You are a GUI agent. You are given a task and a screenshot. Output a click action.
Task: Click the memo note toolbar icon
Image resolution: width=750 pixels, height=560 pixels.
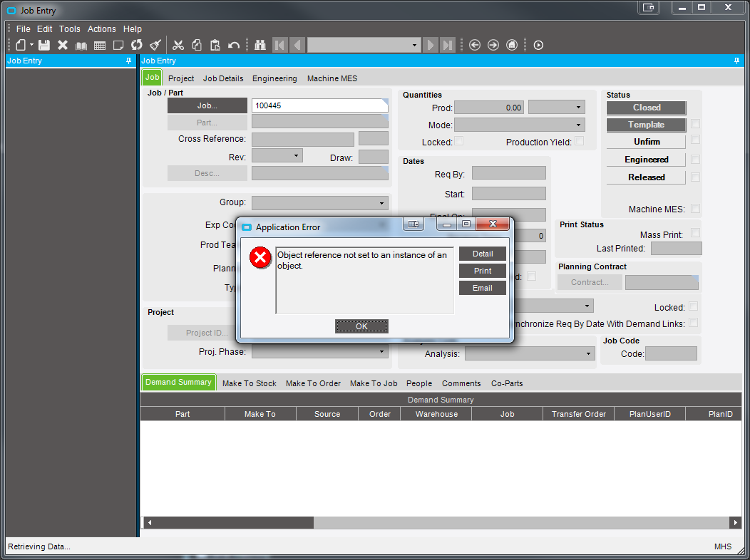pos(118,45)
